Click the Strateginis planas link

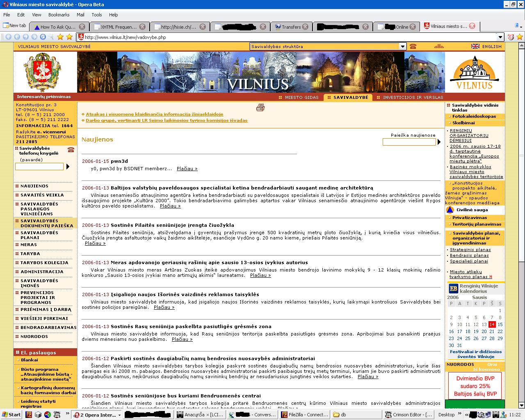coord(470,249)
